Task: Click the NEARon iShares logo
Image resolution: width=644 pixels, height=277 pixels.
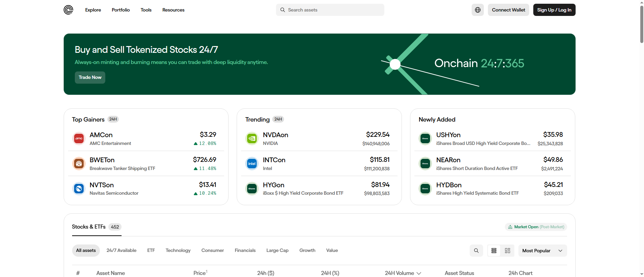Action: [425, 164]
